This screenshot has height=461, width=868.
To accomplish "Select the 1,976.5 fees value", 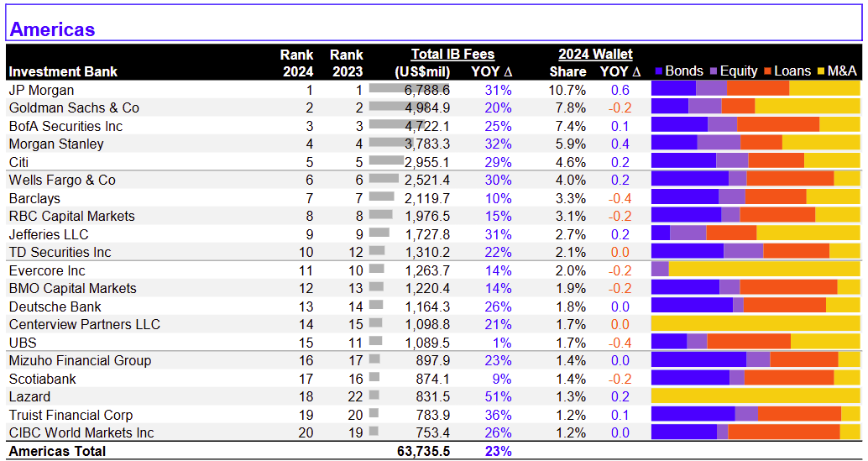I will pyautogui.click(x=426, y=217).
